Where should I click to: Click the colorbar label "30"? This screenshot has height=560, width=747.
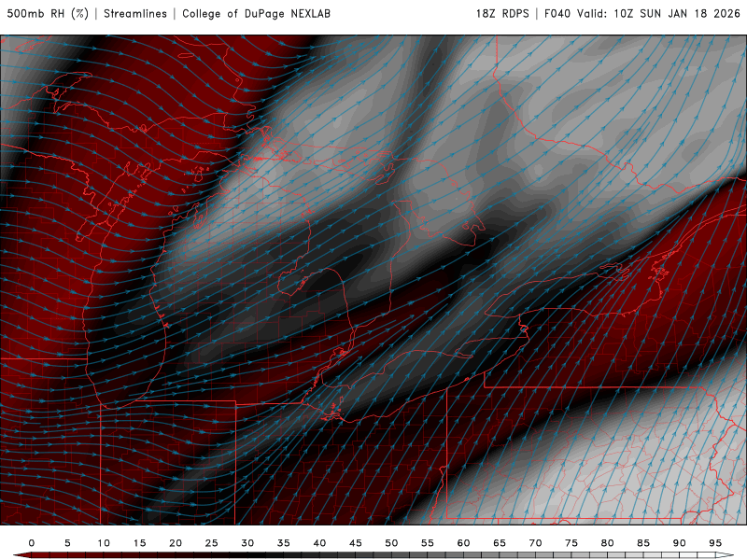(x=247, y=543)
